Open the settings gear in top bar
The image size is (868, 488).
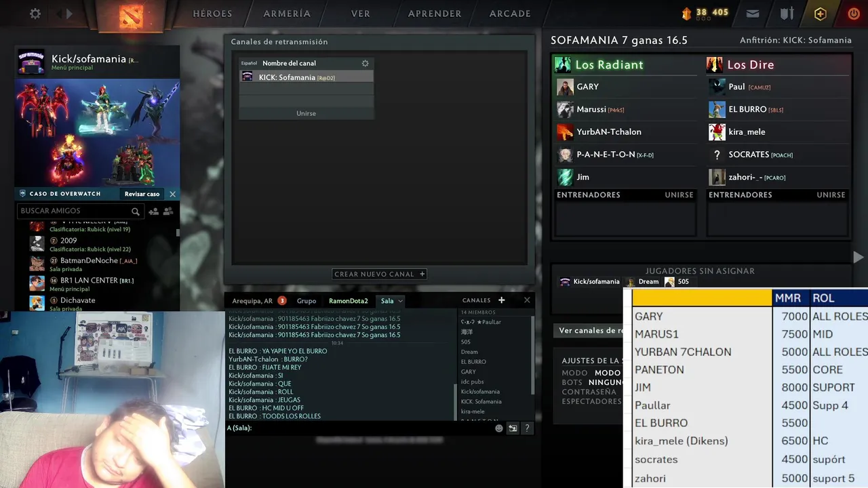point(35,14)
